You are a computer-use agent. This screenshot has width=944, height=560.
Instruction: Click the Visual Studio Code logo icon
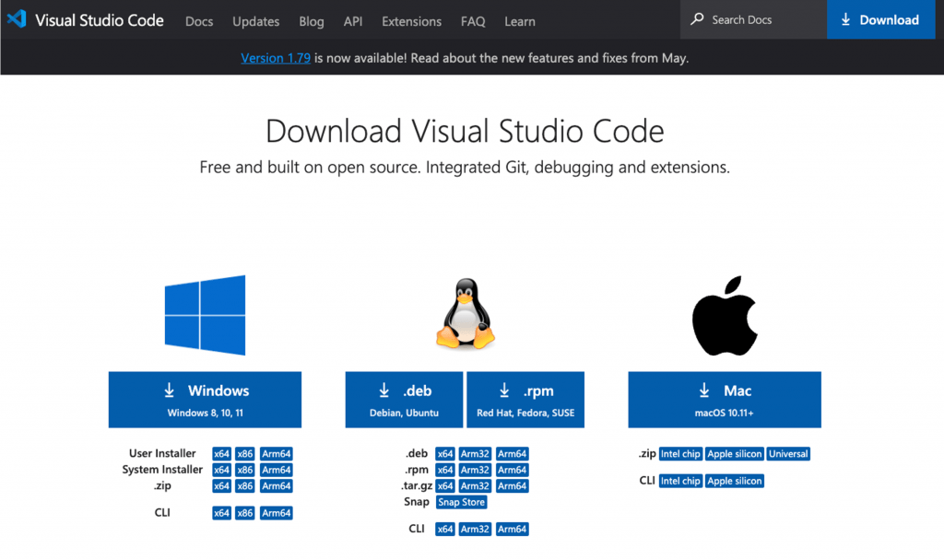[17, 18]
